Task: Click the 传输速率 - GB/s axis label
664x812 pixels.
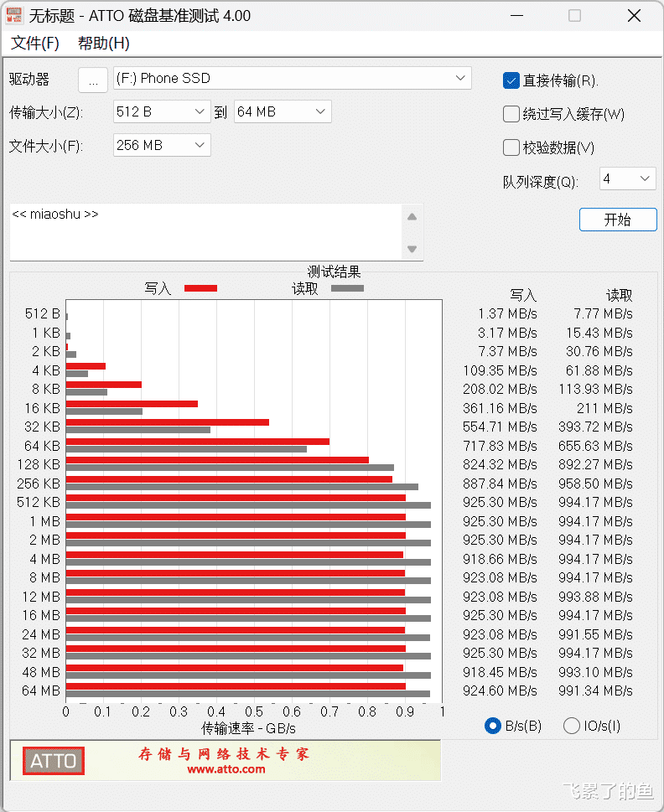Action: (249, 729)
